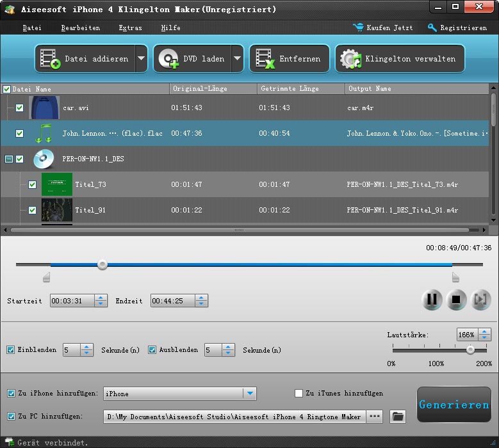499x448 pixels.
Task: Click the Entfernen film strip icon
Action: pos(265,59)
